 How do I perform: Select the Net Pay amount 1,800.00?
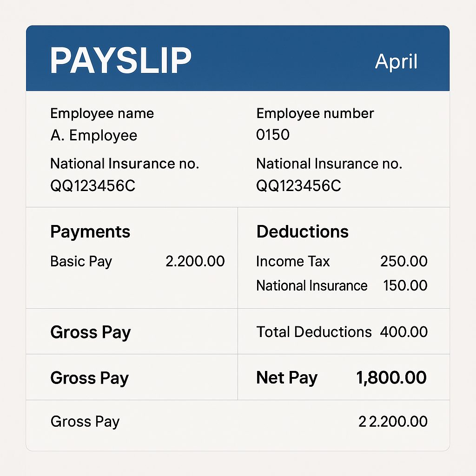coord(391,378)
